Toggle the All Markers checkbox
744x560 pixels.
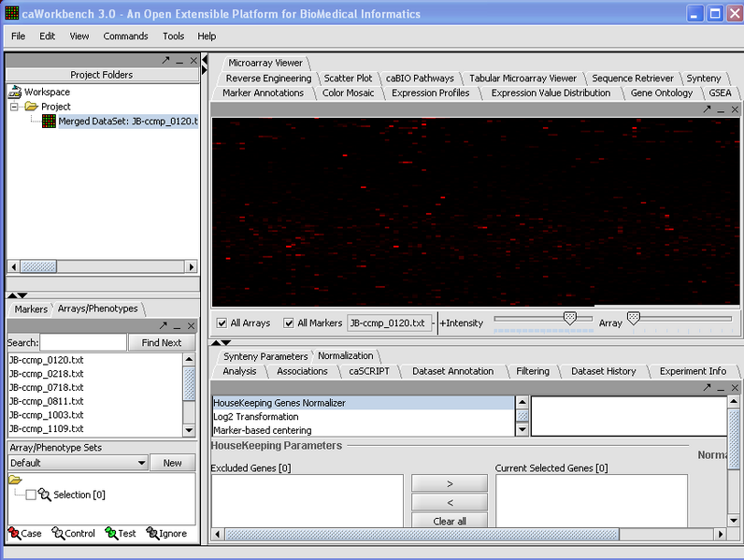pos(288,323)
